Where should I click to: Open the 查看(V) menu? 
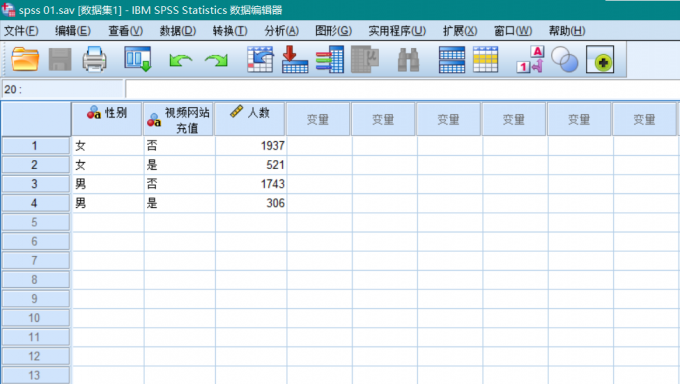tap(125, 31)
